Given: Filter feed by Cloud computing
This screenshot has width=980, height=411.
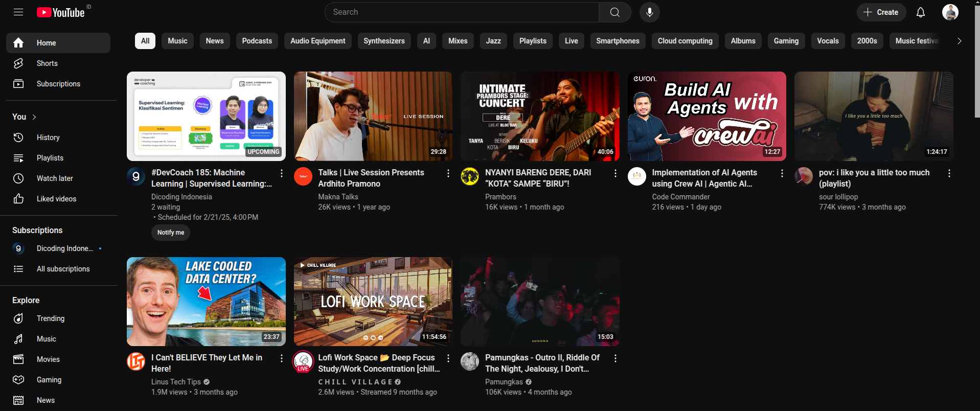Looking at the screenshot, I should click(685, 41).
